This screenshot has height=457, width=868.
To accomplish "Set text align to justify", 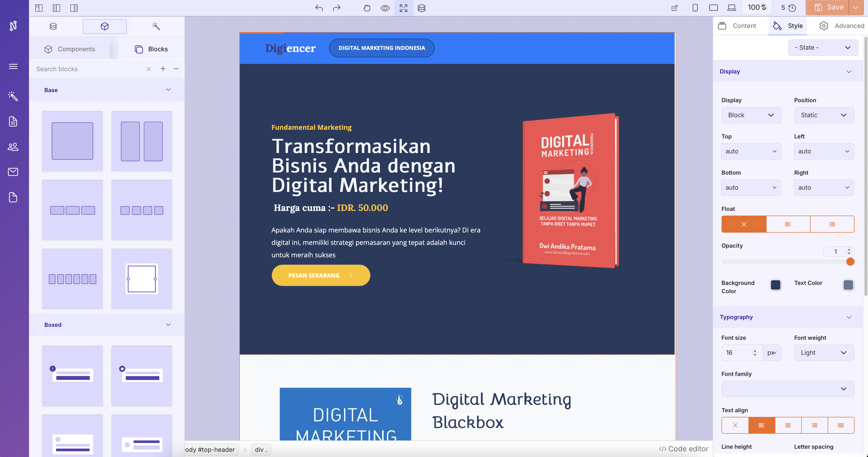I will [x=841, y=425].
